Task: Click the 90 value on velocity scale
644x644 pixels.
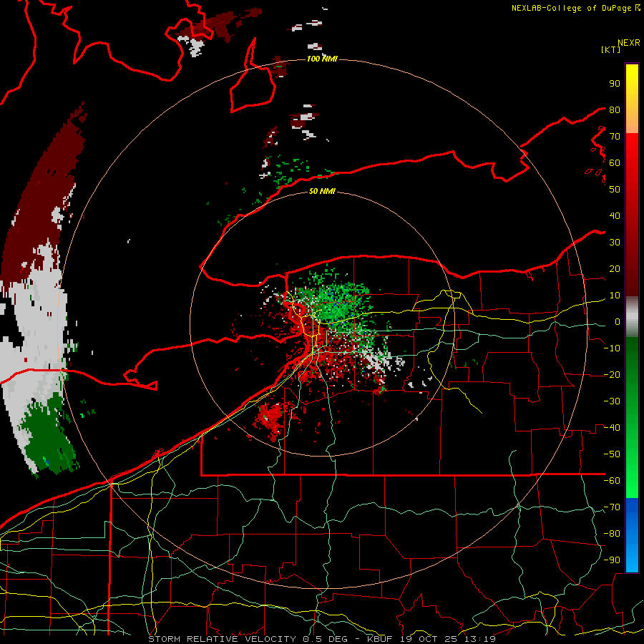Action: tap(615, 84)
